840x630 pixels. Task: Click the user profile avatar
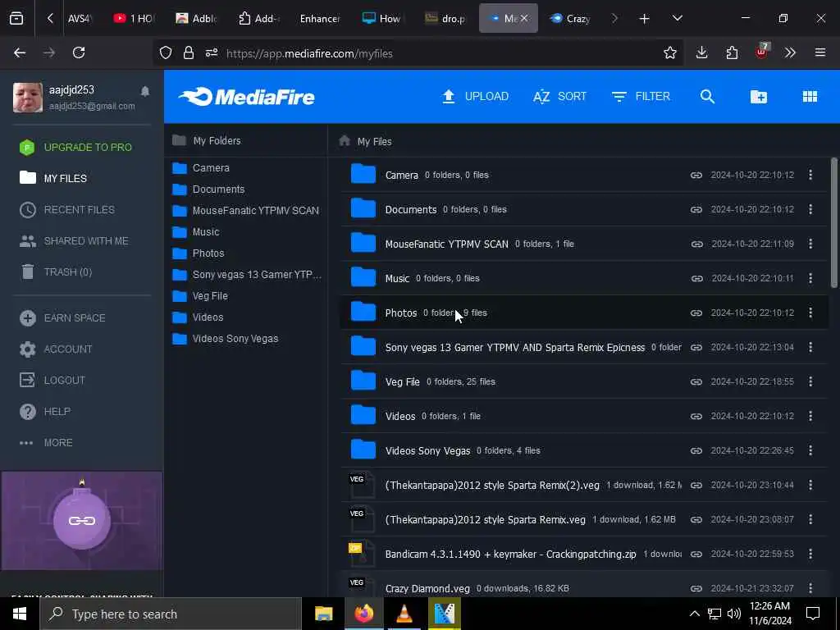(28, 98)
